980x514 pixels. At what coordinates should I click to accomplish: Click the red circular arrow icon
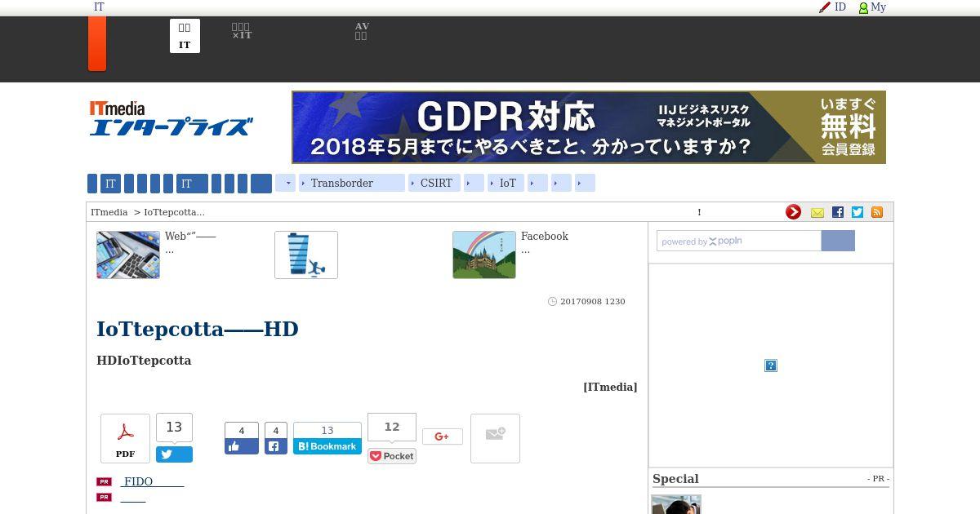tap(793, 212)
